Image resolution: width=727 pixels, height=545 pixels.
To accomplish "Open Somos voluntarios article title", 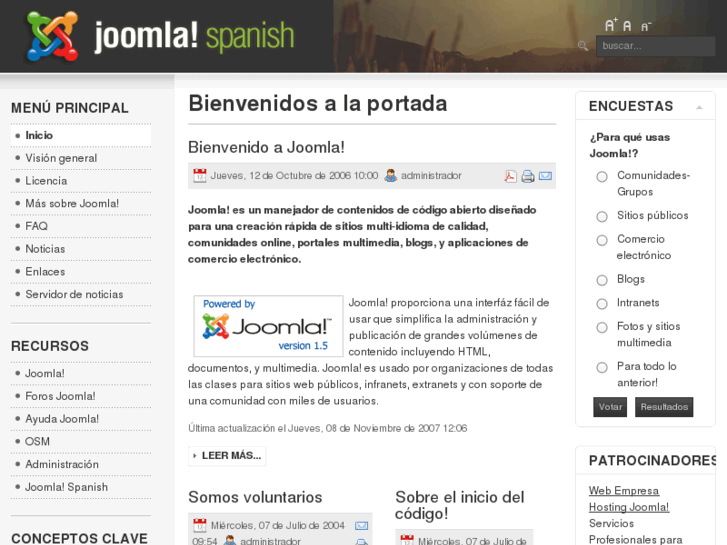I will tap(255, 497).
